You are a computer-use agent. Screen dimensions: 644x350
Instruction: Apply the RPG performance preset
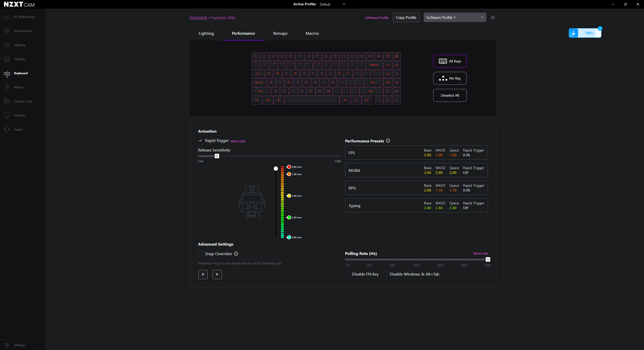click(416, 188)
